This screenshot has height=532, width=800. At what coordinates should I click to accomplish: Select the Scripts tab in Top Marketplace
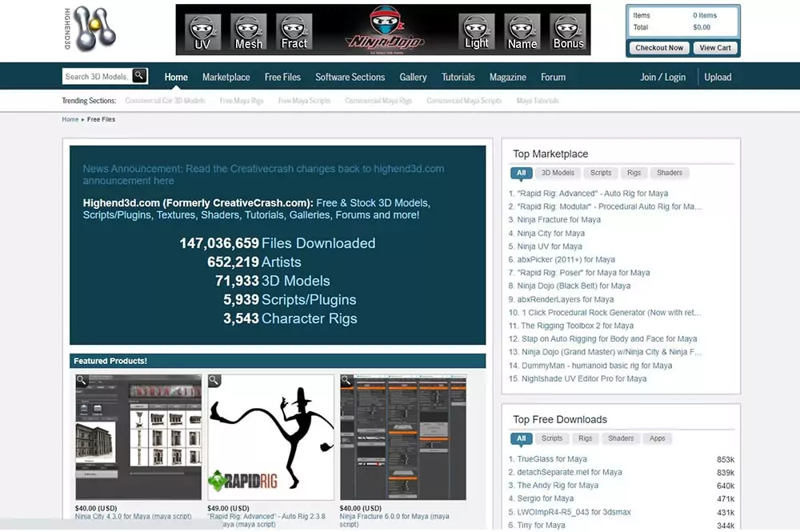point(601,173)
